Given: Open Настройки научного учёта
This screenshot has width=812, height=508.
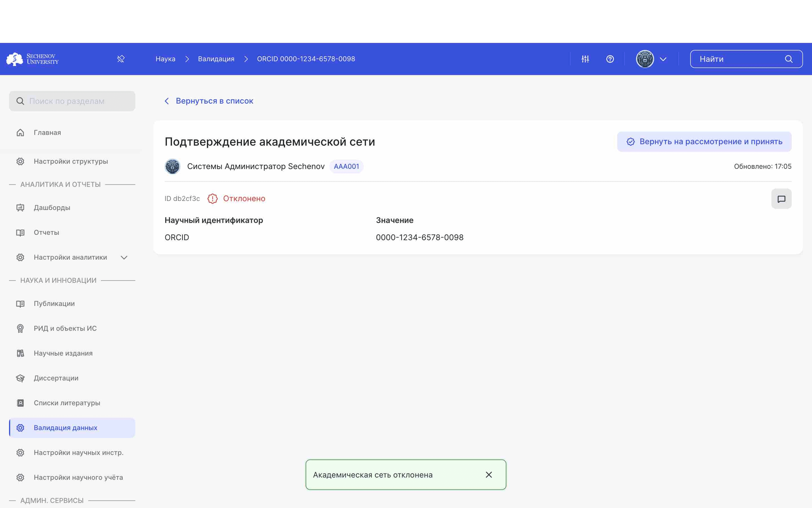Looking at the screenshot, I should click(x=72, y=478).
